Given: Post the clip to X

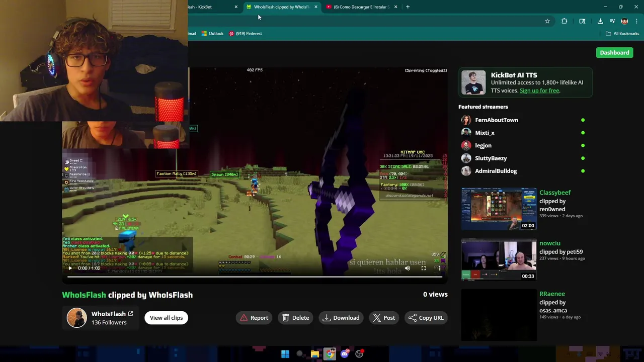Looking at the screenshot, I should point(384,318).
